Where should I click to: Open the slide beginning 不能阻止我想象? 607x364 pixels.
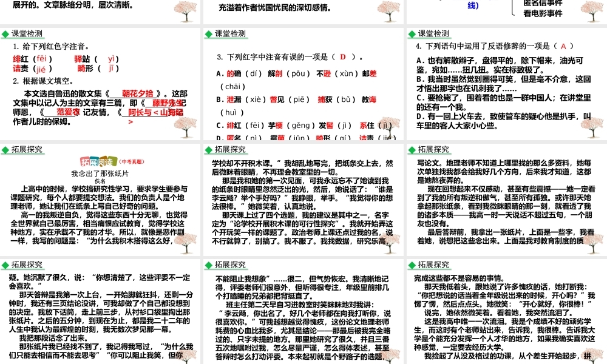(x=303, y=311)
